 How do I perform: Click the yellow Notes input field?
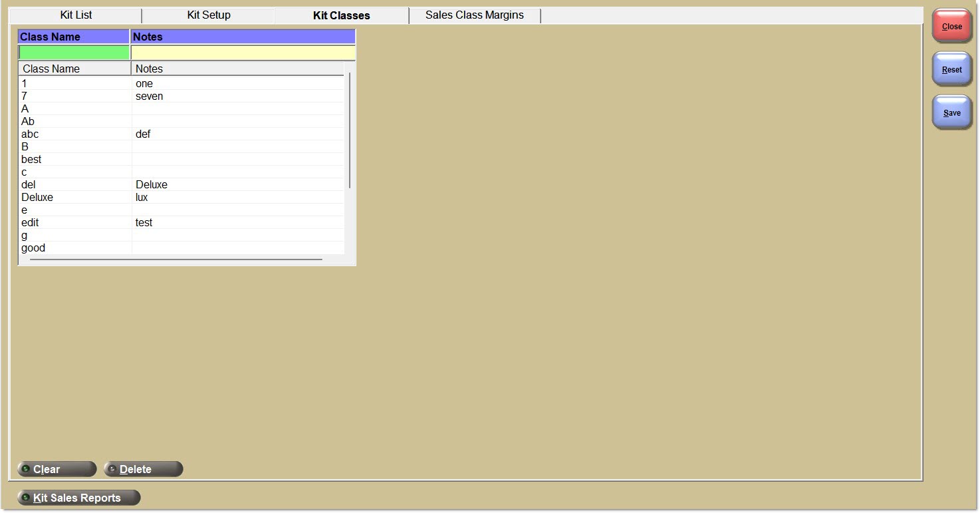(x=243, y=53)
